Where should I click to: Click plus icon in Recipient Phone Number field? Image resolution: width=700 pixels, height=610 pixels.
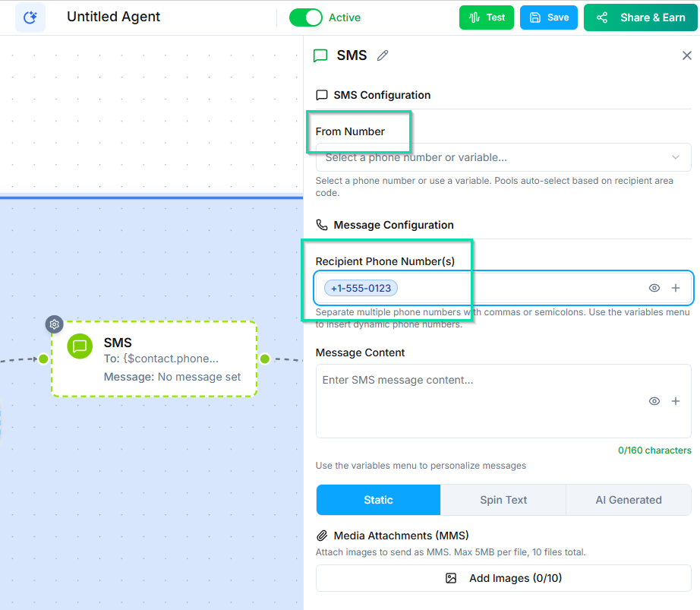coord(676,288)
